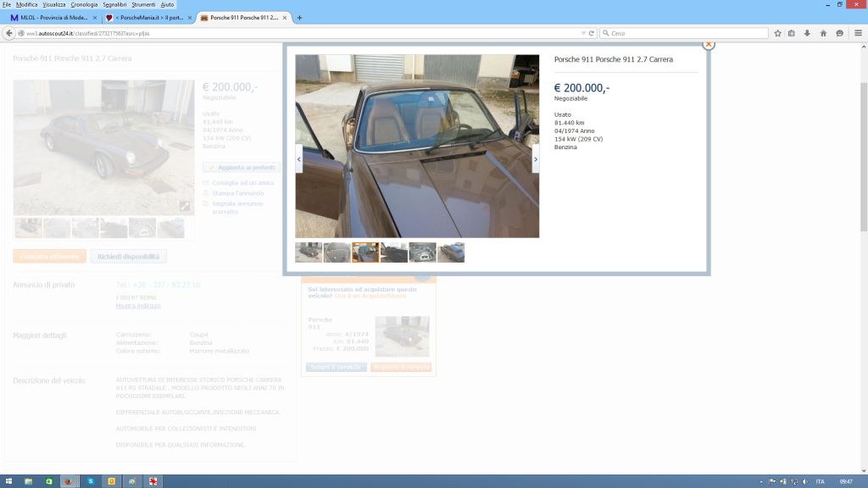The image size is (868, 488).
Task: Click the seller phone number link
Action: tap(158, 285)
